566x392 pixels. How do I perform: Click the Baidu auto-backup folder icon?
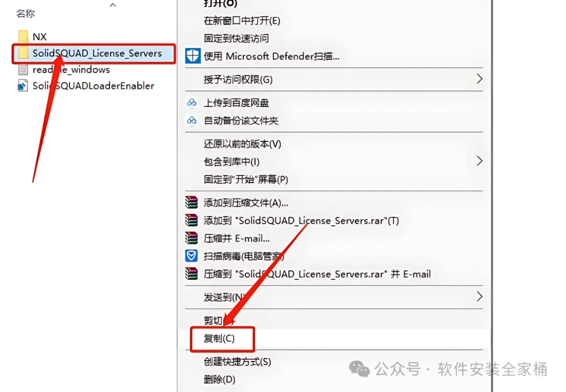(192, 121)
